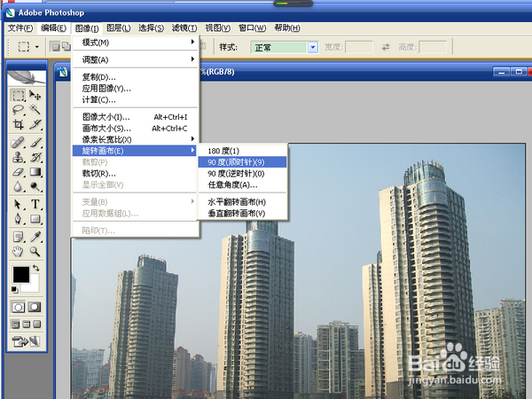Reset default foreground and background colors
Image resolution: width=532 pixels, height=399 pixels.
click(x=14, y=289)
